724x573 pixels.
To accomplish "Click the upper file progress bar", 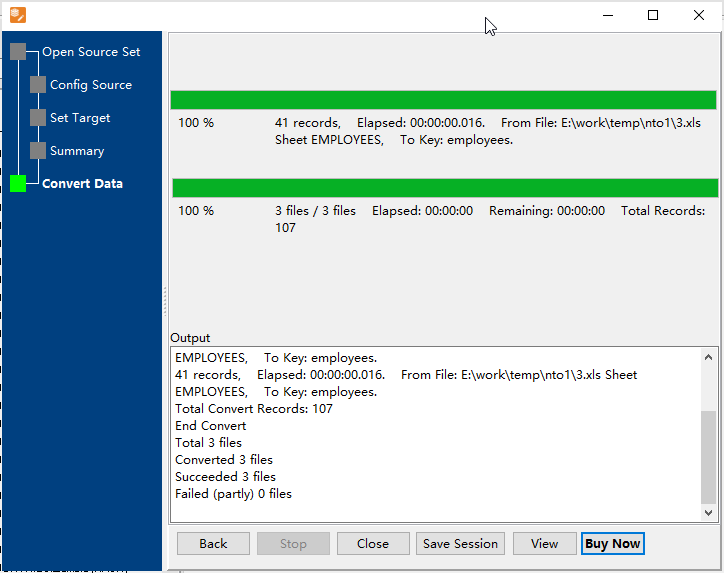I will (x=443, y=100).
